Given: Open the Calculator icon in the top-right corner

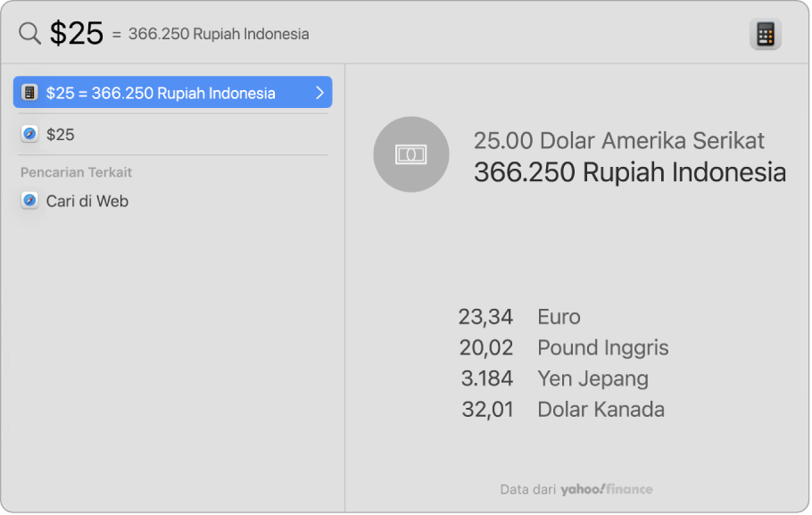Looking at the screenshot, I should [x=765, y=32].
